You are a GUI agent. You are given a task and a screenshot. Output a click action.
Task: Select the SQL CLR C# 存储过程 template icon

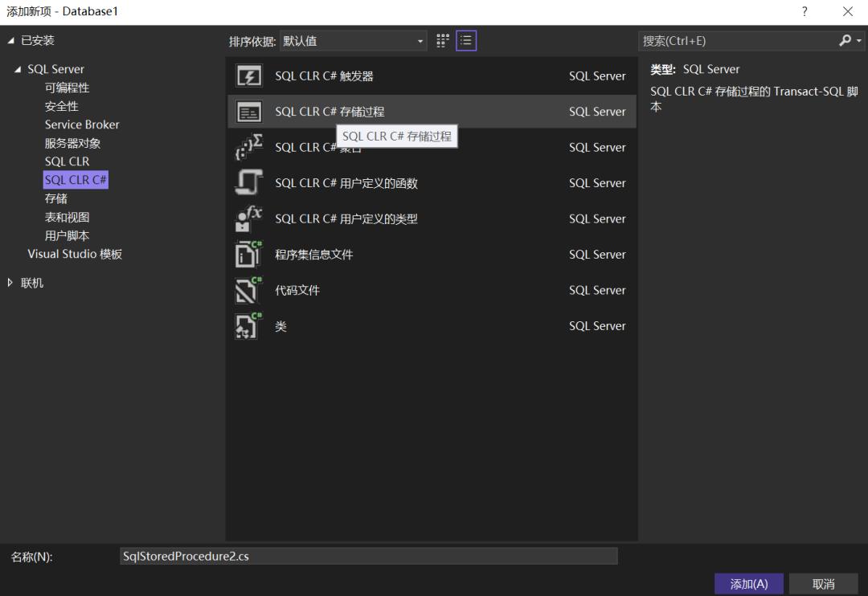(x=248, y=111)
